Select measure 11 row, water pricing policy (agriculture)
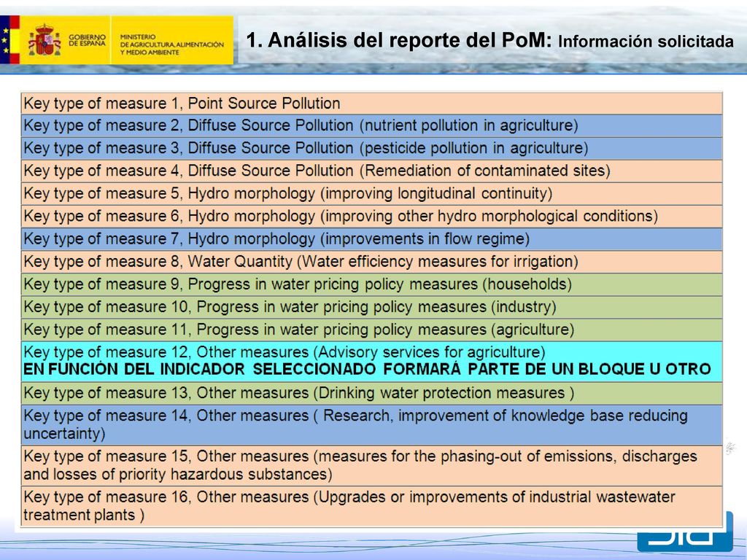The width and height of the screenshot is (747, 560). pos(371,330)
